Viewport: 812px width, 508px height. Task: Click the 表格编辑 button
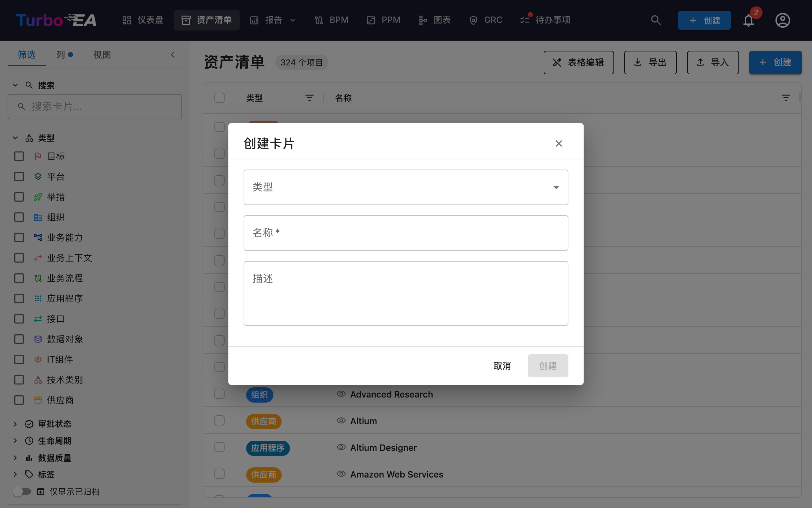pyautogui.click(x=579, y=62)
